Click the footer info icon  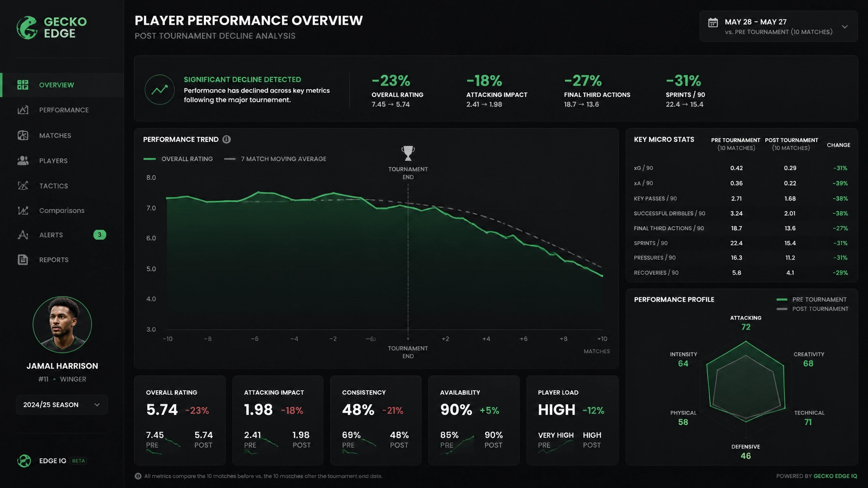coord(138,476)
